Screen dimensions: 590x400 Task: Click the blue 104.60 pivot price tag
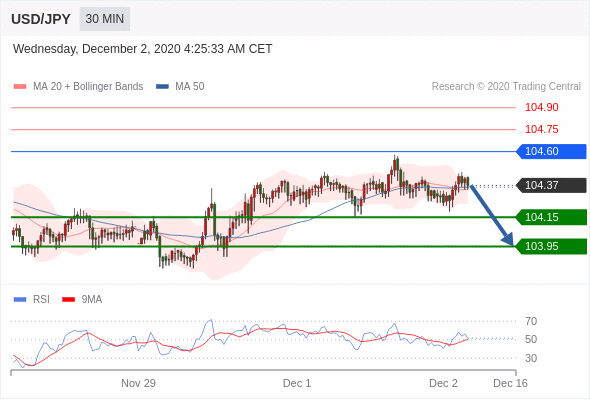pyautogui.click(x=551, y=151)
